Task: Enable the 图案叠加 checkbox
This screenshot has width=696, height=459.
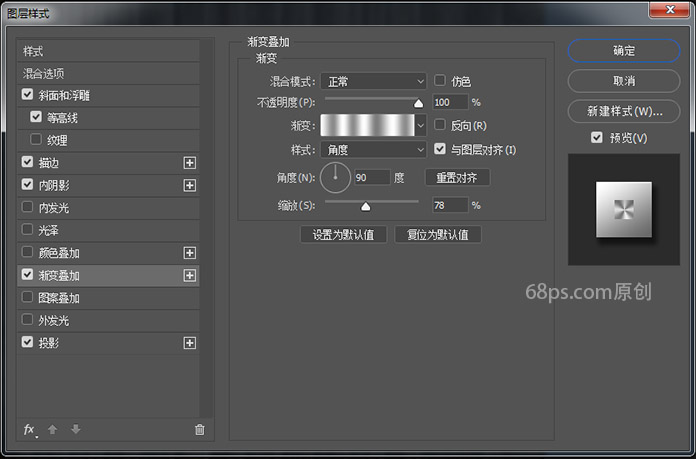Action: (27, 297)
